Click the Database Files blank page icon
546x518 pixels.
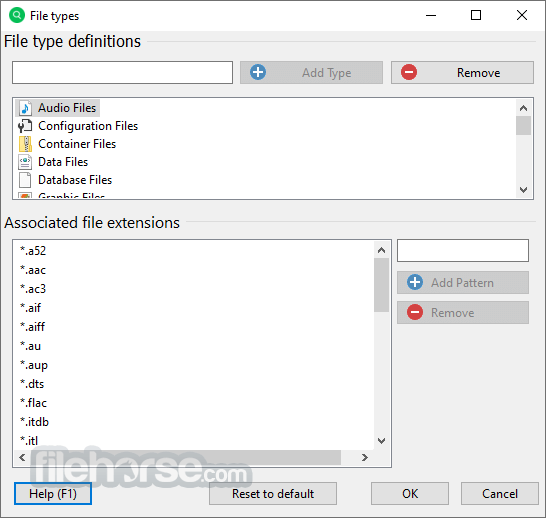click(25, 180)
